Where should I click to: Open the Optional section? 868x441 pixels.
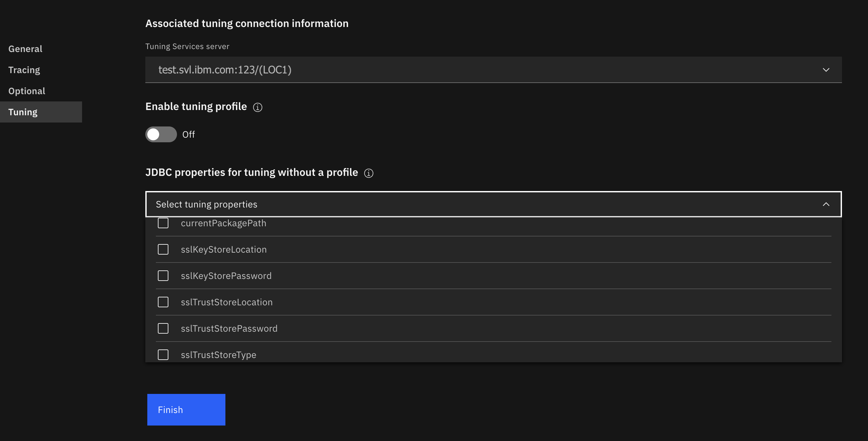click(x=27, y=91)
